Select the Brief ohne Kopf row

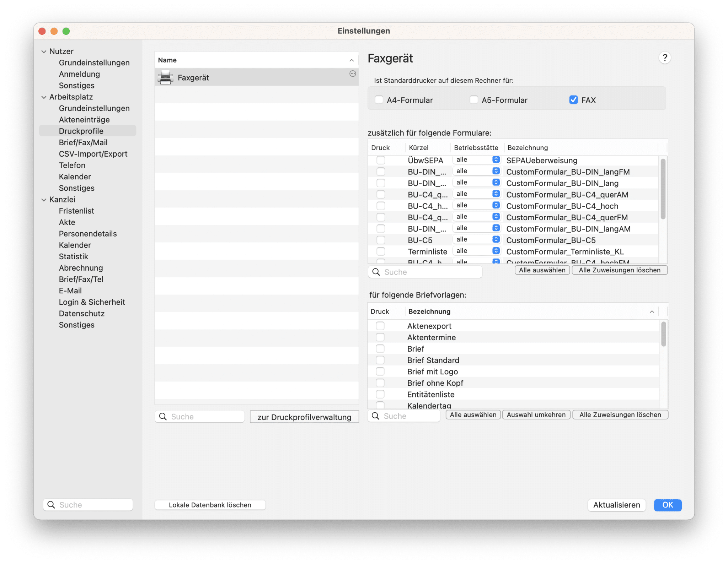coord(513,383)
